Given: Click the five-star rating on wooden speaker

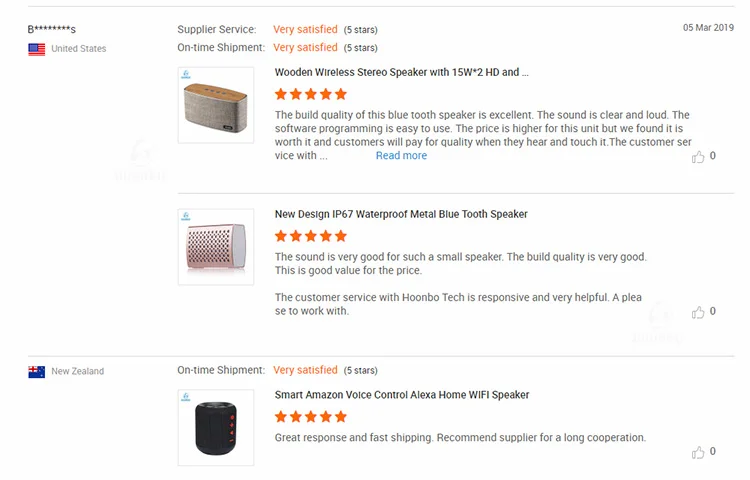Looking at the screenshot, I should coord(311,94).
